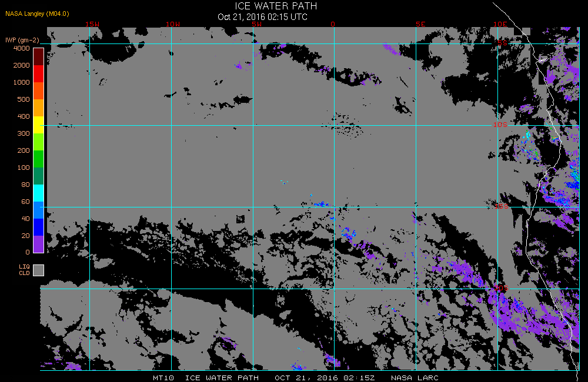Click the light blue 60 legend swatch
Screen dimensions: 588x382
tap(39, 210)
